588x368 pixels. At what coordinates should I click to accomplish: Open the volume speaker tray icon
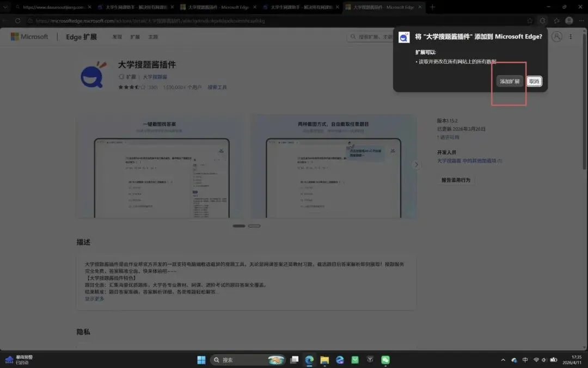click(544, 360)
